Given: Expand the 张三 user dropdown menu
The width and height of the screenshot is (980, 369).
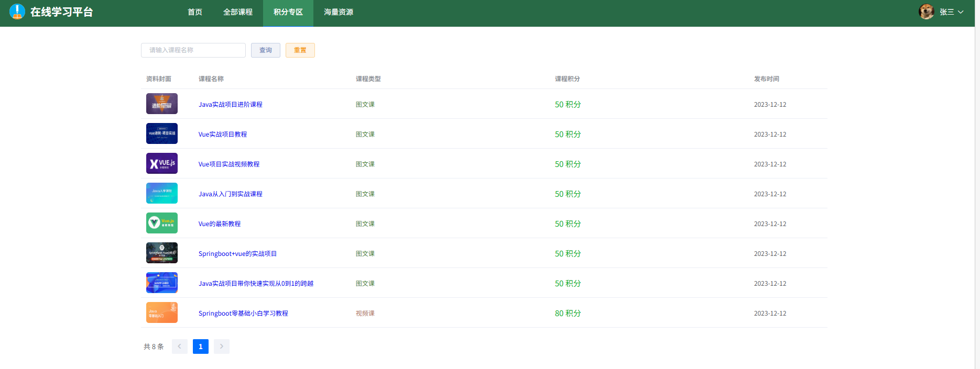Looking at the screenshot, I should tap(951, 12).
